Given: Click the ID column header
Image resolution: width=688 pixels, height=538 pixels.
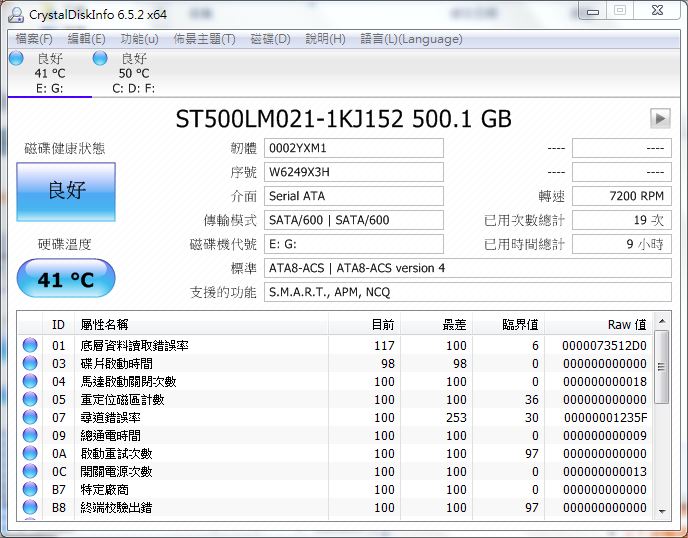Looking at the screenshot, I should 58,324.
